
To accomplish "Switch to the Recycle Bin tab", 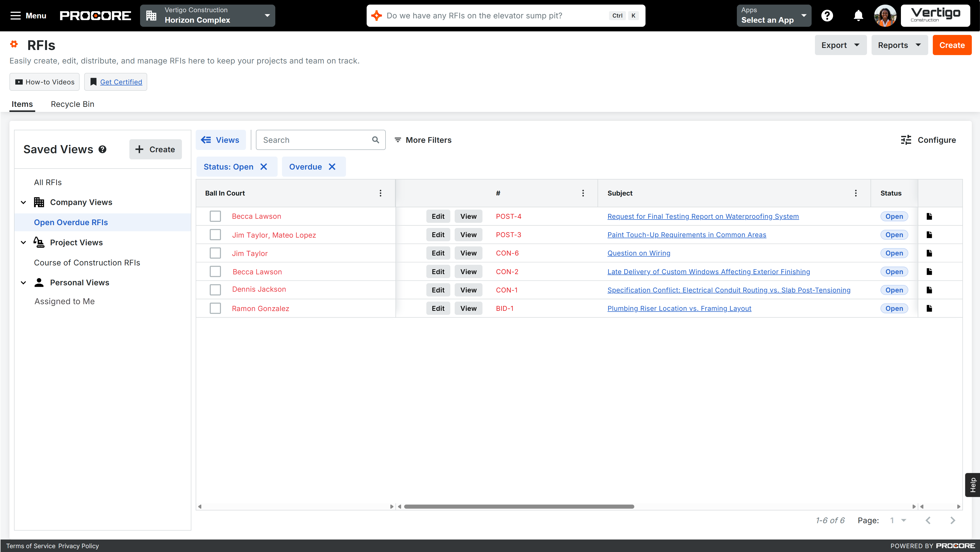I will click(x=72, y=104).
